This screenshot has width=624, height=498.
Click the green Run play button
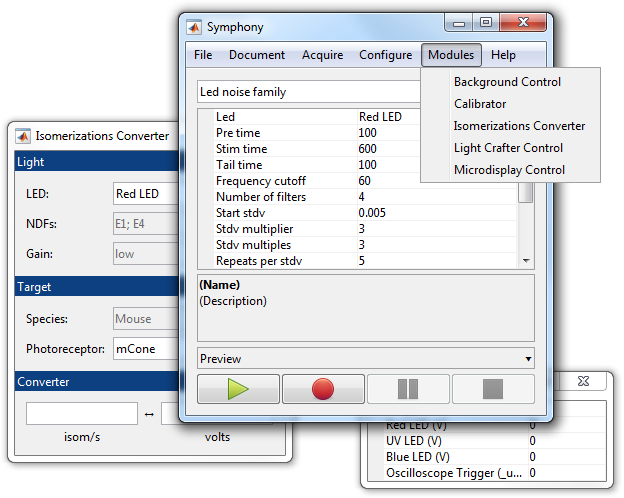click(x=238, y=389)
